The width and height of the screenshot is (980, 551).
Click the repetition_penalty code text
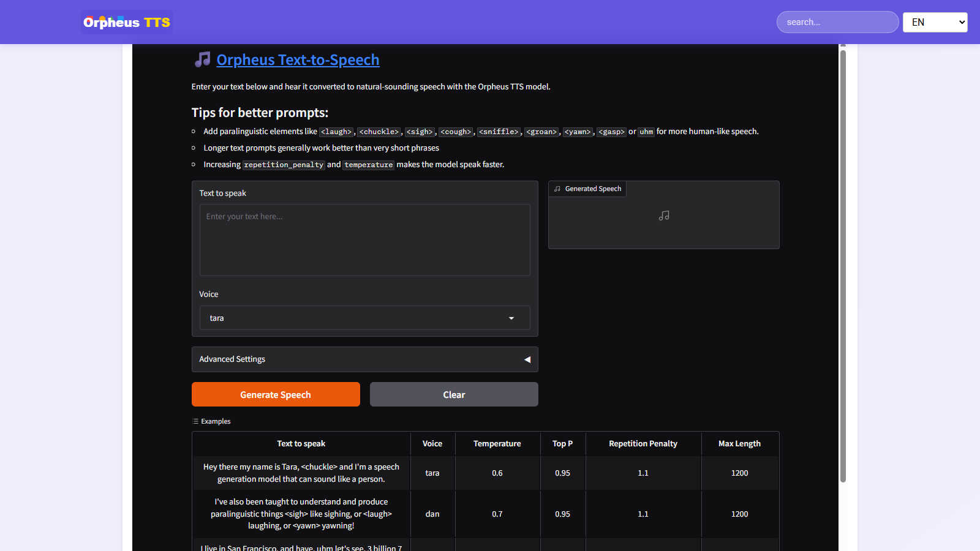284,165
